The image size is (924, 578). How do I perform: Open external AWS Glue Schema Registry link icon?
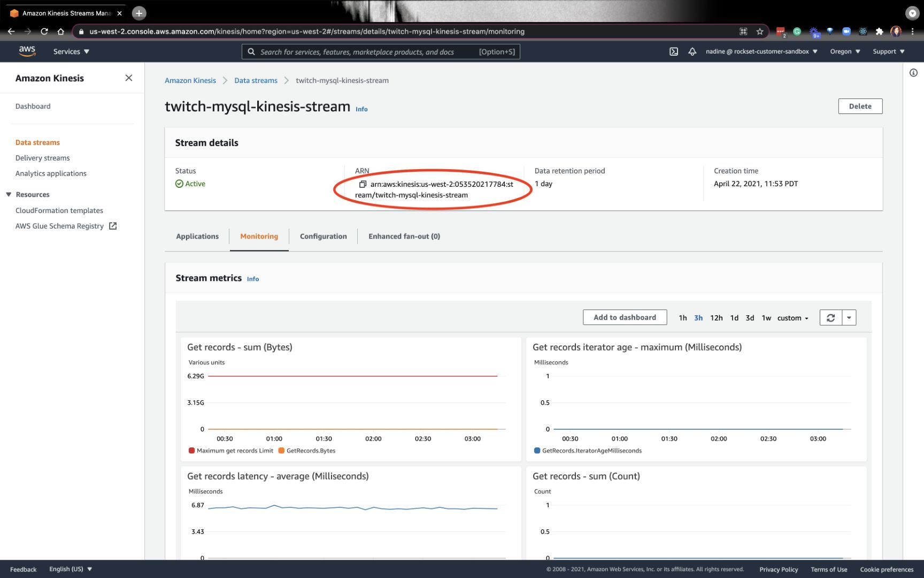(x=113, y=226)
